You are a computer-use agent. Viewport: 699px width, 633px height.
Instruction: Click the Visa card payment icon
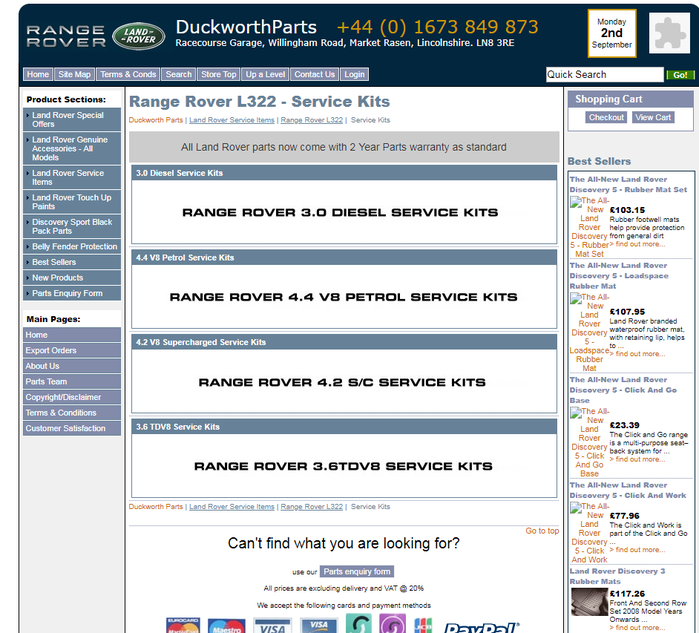272,625
